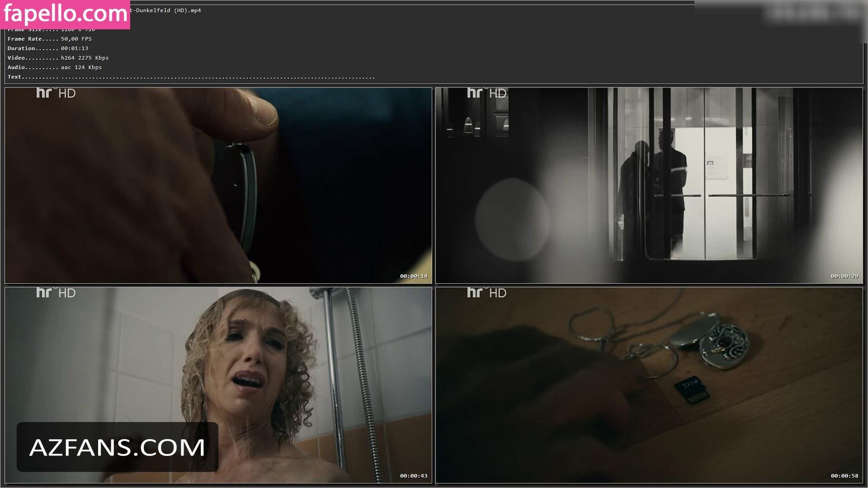Open the thumbnail frame timestamped 00:00:58
Viewport: 868px width, 488px height.
point(649,385)
